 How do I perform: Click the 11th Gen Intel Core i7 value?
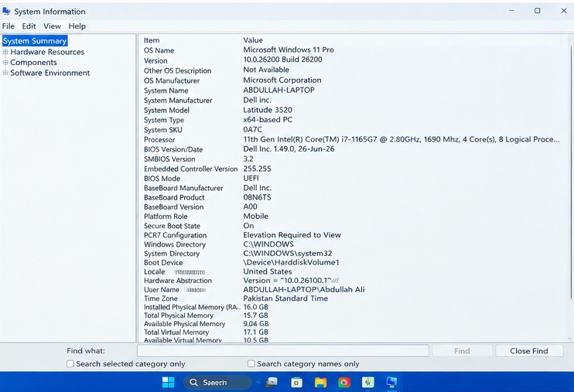tap(401, 139)
